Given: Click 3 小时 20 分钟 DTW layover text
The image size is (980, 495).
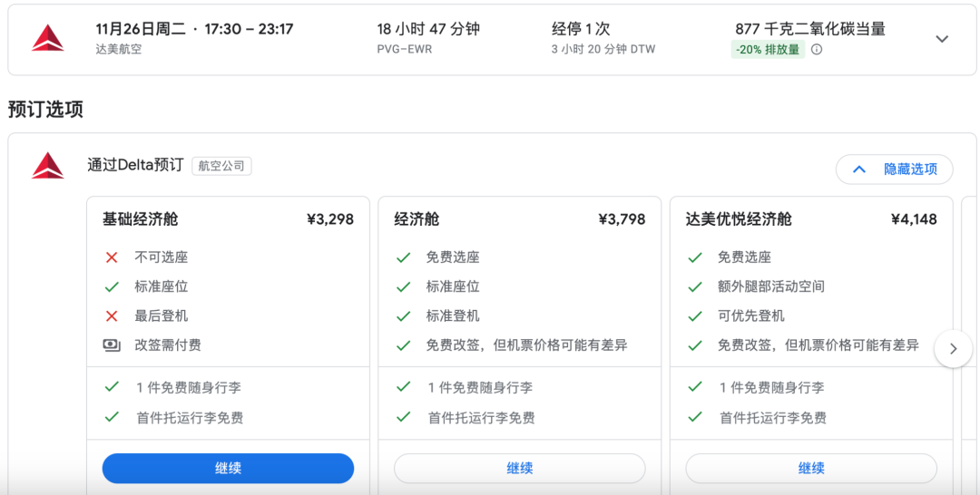Looking at the screenshot, I should (x=603, y=49).
